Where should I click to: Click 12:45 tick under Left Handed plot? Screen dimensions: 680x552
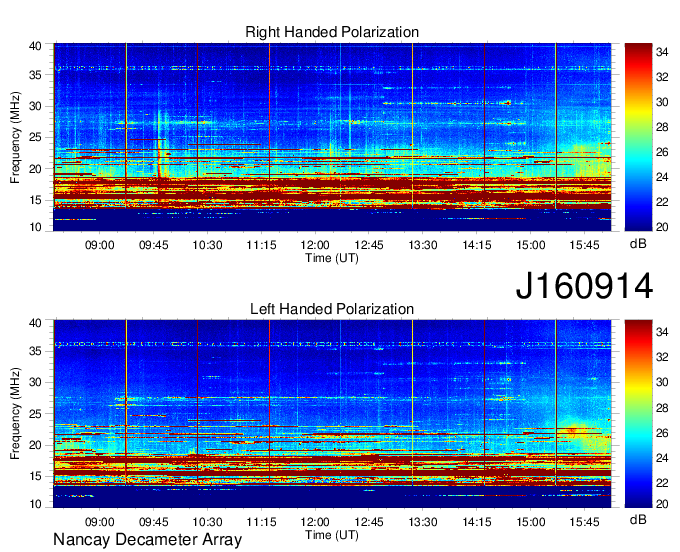click(x=369, y=522)
